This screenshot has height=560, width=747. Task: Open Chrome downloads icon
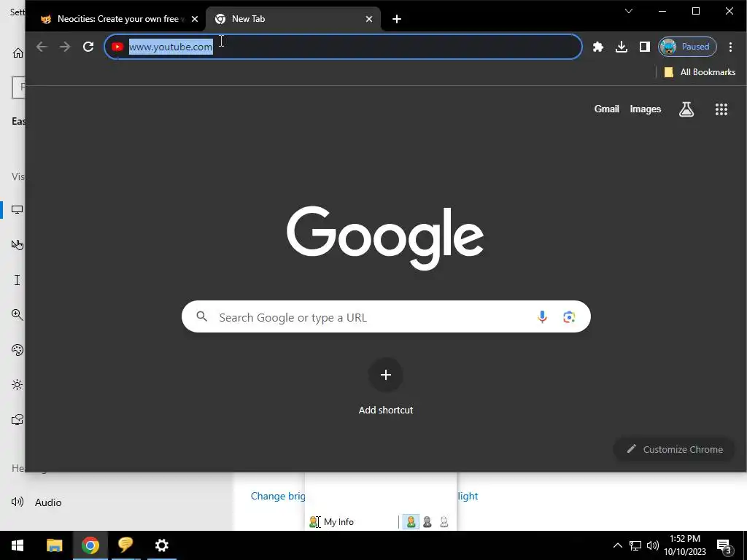pyautogui.click(x=622, y=47)
